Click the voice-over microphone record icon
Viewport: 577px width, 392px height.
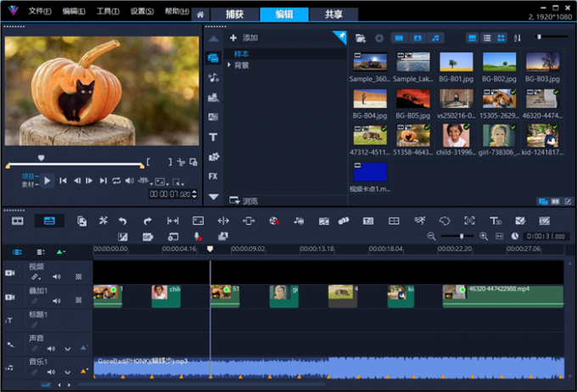198,237
